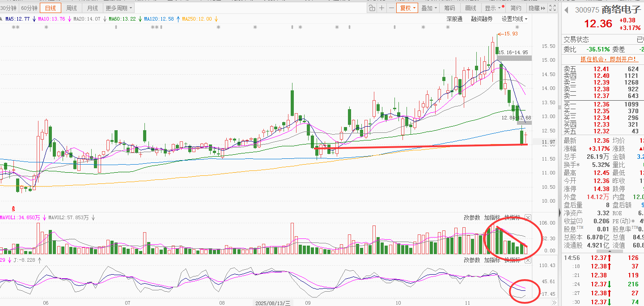Click the lock icon in chart toolbar
Screen dimensions: 644x306
(x=372, y=8)
